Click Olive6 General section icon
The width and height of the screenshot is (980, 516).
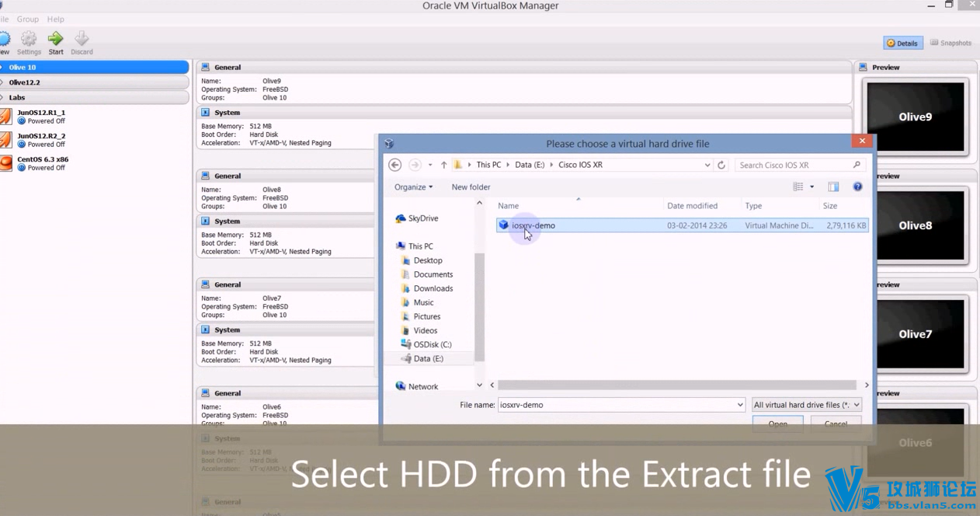click(x=205, y=393)
